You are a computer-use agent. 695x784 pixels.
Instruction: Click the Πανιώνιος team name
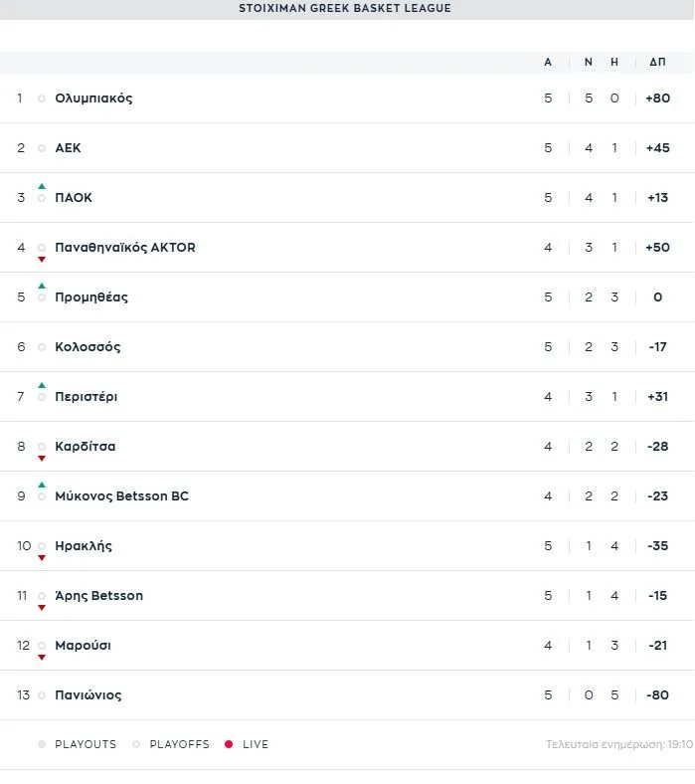pyautogui.click(x=88, y=695)
